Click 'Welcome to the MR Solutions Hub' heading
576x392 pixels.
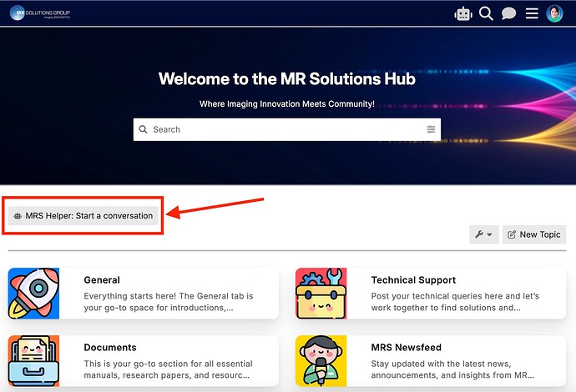[x=287, y=78]
